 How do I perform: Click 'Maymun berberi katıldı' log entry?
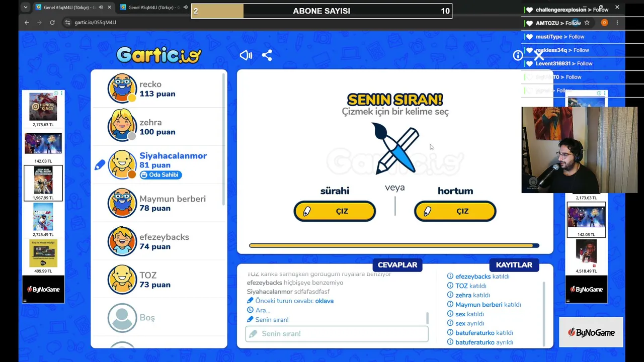pos(488,305)
